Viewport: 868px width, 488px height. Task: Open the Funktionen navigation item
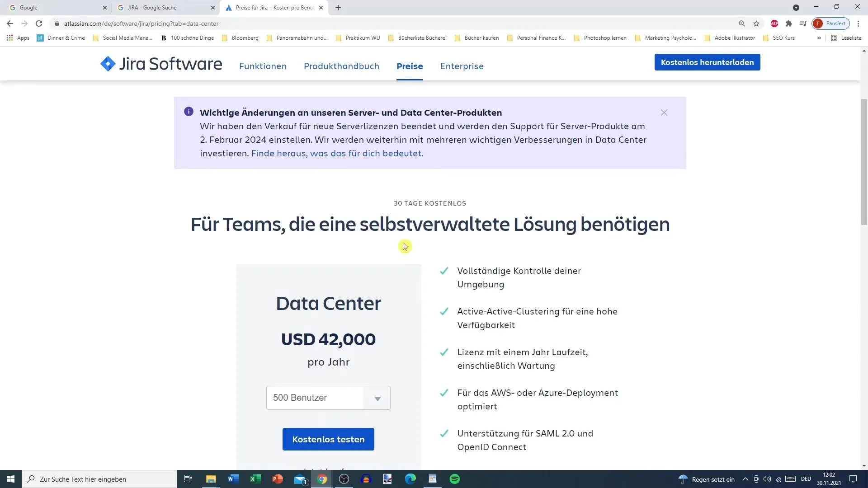point(263,66)
